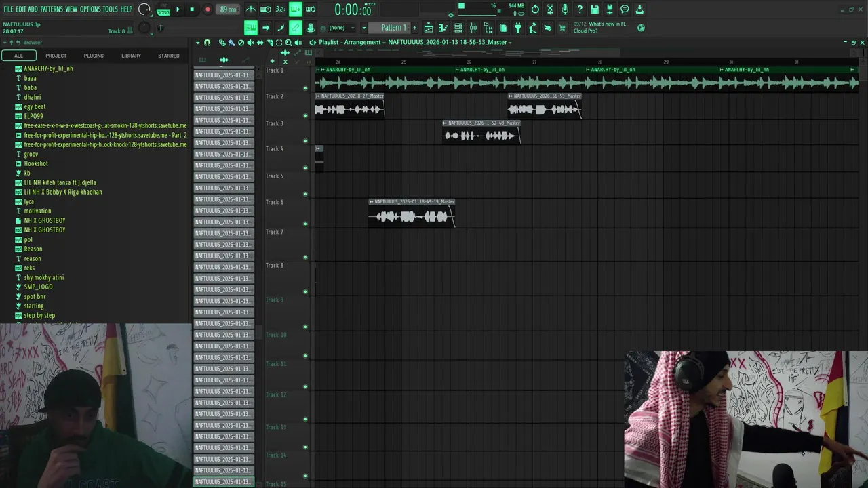
Task: Open the OPTIONS menu
Action: (90, 9)
